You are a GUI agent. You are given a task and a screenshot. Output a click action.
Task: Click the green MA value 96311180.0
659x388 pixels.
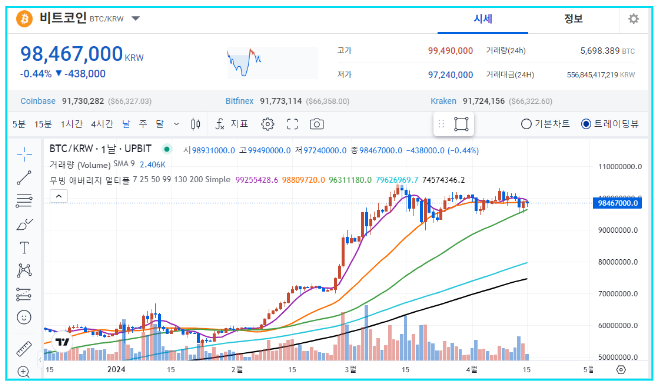(350, 180)
